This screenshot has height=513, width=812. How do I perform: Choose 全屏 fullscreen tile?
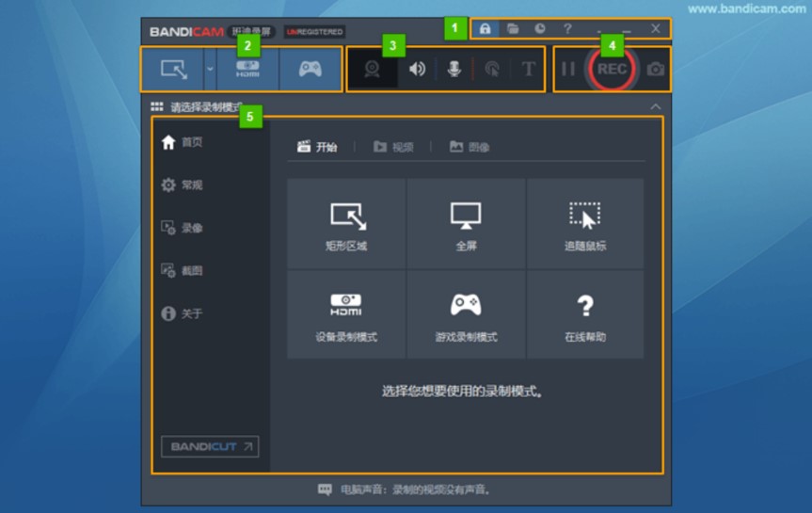[466, 224]
